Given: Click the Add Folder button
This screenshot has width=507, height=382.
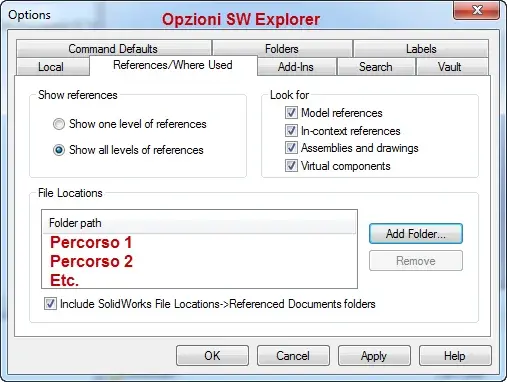Looking at the screenshot, I should tap(416, 234).
